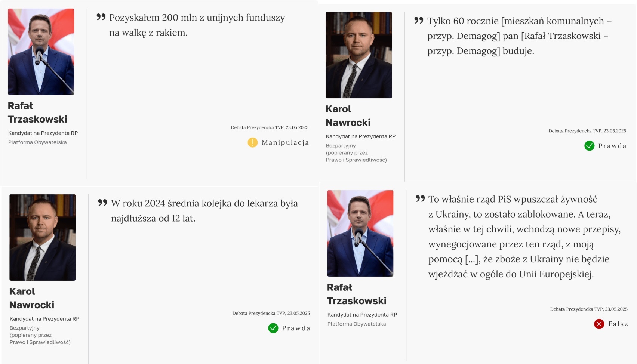
Task: Open Nawrocki's photo in the doctor queue card
Action: pos(43,237)
